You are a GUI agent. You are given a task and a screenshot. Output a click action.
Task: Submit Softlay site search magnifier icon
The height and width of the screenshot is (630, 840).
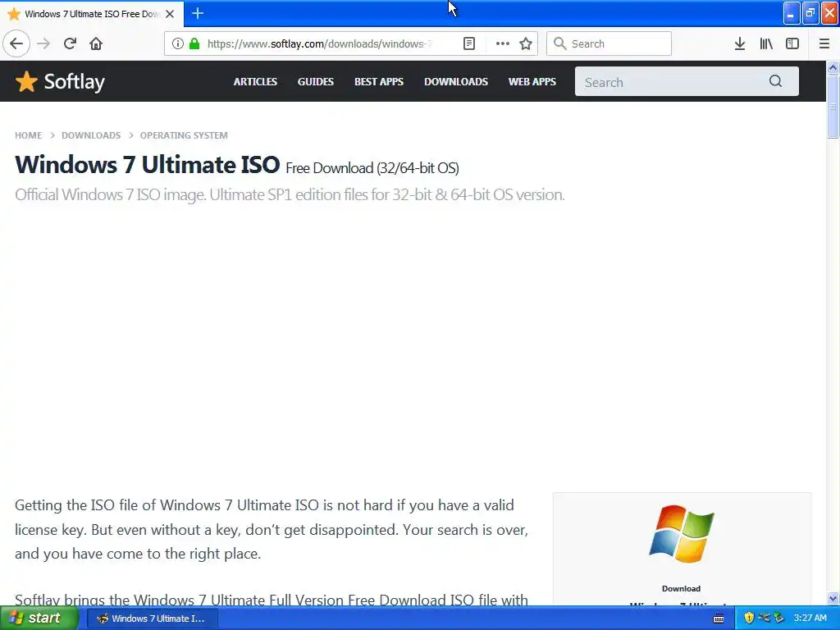point(775,81)
